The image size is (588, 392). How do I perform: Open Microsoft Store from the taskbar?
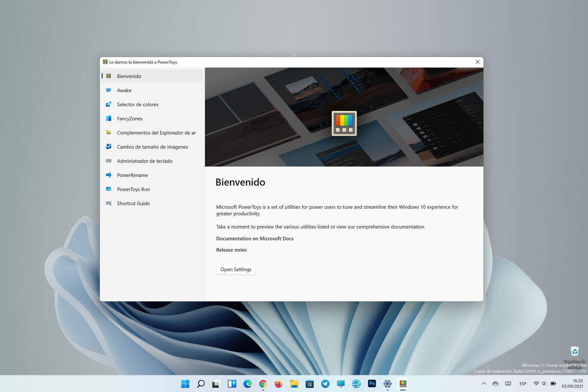[x=309, y=384]
